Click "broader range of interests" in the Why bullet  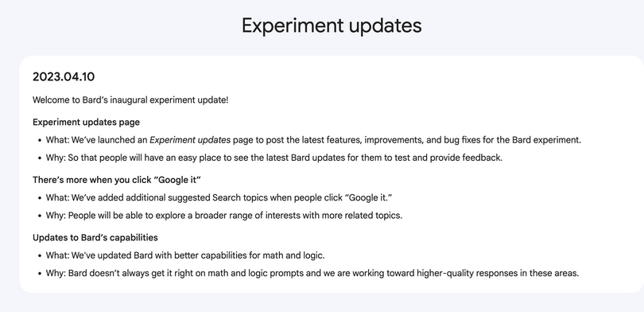pyautogui.click(x=231, y=216)
